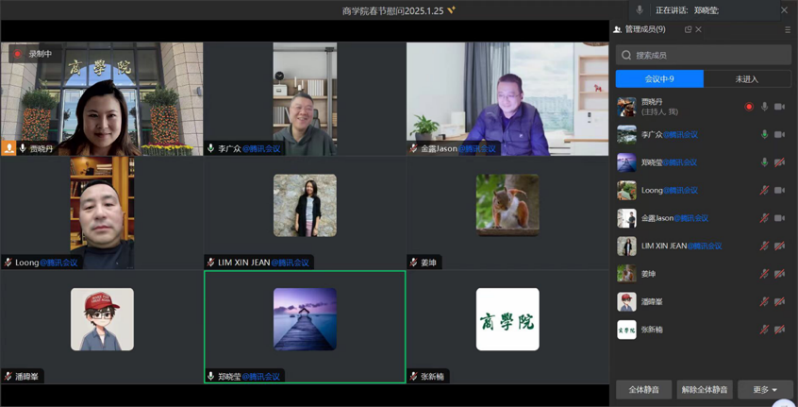Screen dimensions: 798x407
Task: Click 解除全体静音 button
Action: [705, 389]
